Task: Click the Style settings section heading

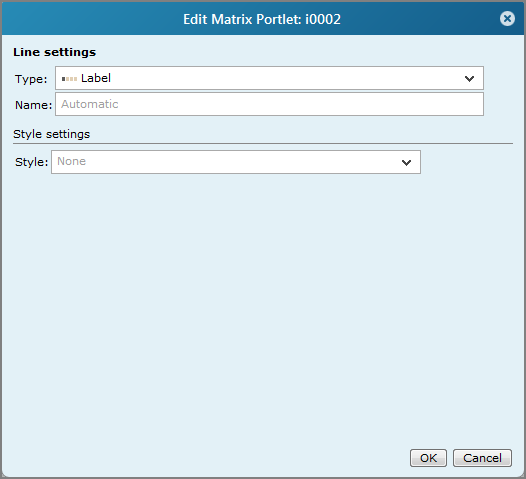Action: pos(51,134)
